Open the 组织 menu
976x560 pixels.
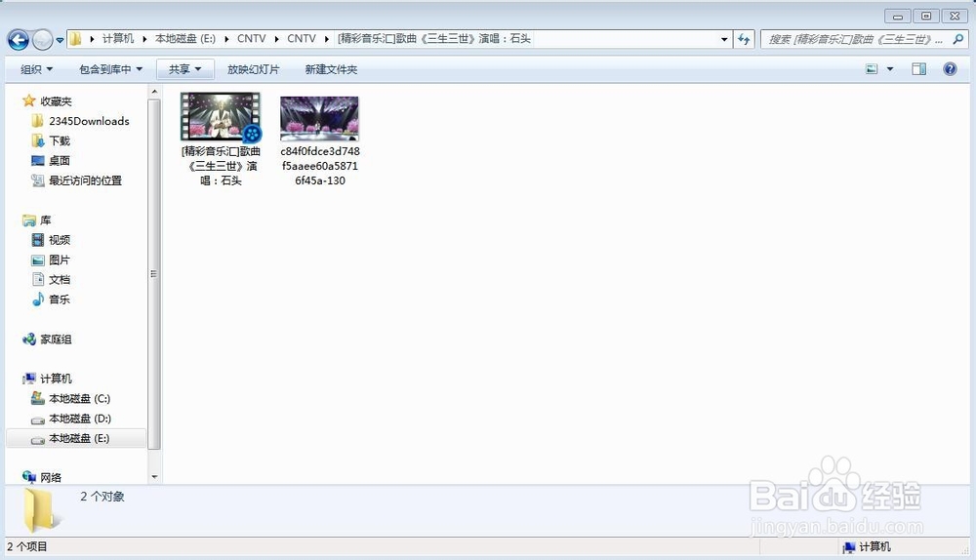pyautogui.click(x=36, y=69)
